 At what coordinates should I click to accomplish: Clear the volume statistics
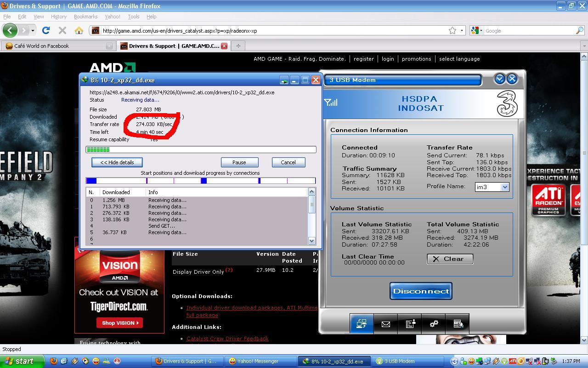[450, 259]
